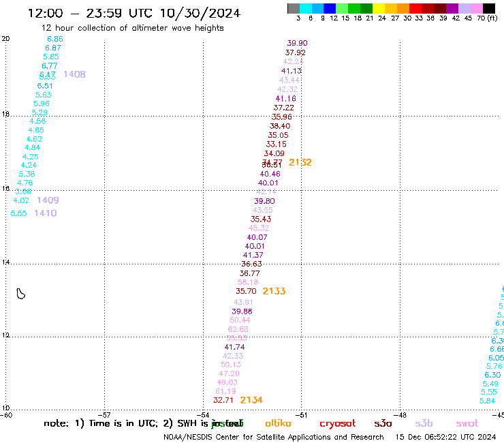
Task: Click the subtitle '12 hour collection of altimeter wave heights'
Action: coord(132,28)
